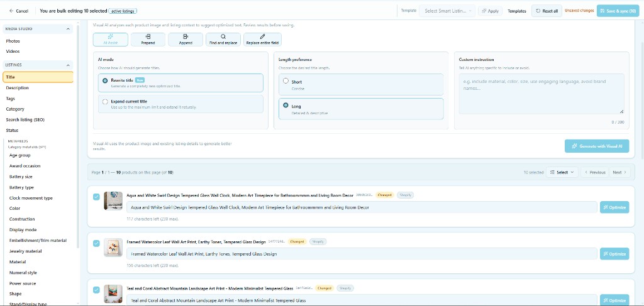Select the Long length radio option

tap(286, 105)
